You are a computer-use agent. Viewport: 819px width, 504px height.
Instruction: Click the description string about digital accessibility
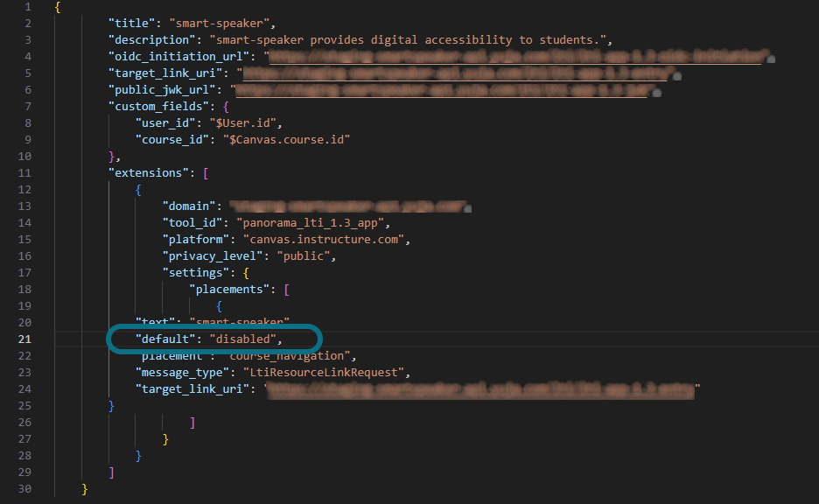(x=408, y=40)
